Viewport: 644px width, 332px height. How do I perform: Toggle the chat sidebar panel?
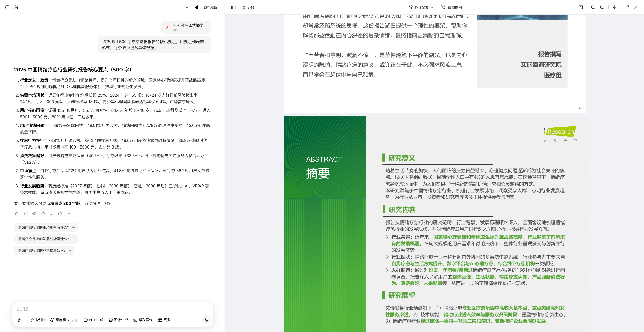tap(7, 7)
